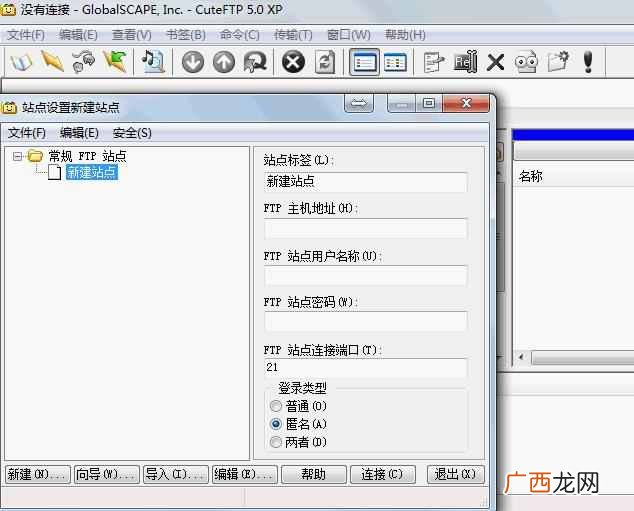Image resolution: width=634 pixels, height=511 pixels.
Task: Click the Connection Wizard icon
Action: 83,62
